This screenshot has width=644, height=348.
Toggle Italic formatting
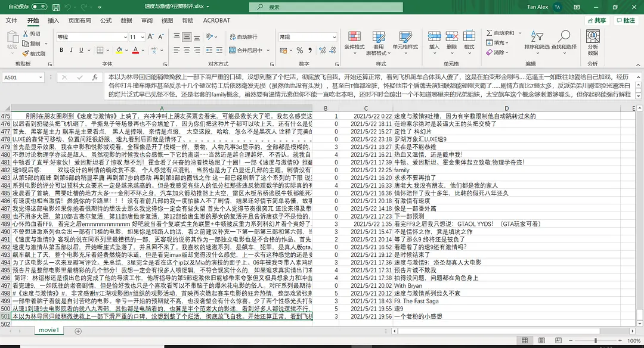71,50
